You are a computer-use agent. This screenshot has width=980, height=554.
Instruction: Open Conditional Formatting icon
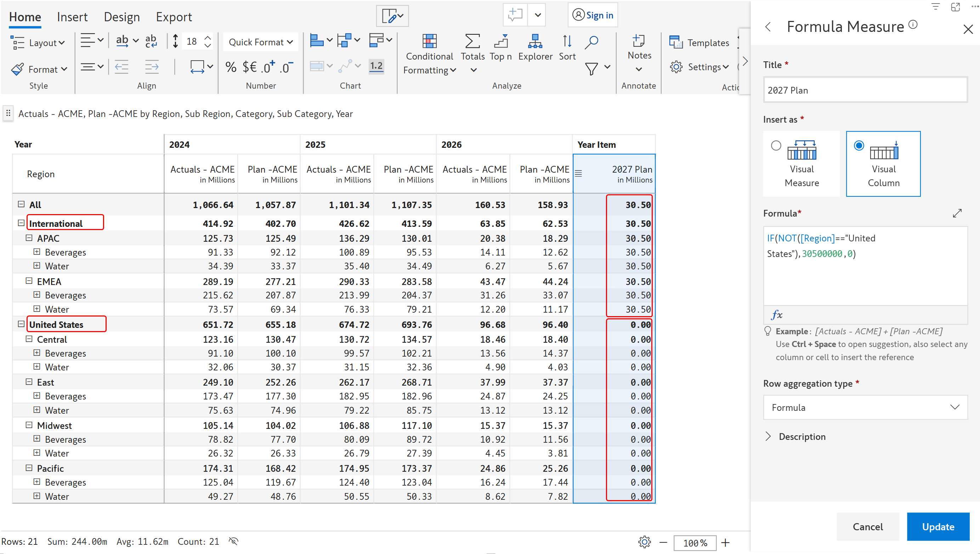[429, 41]
